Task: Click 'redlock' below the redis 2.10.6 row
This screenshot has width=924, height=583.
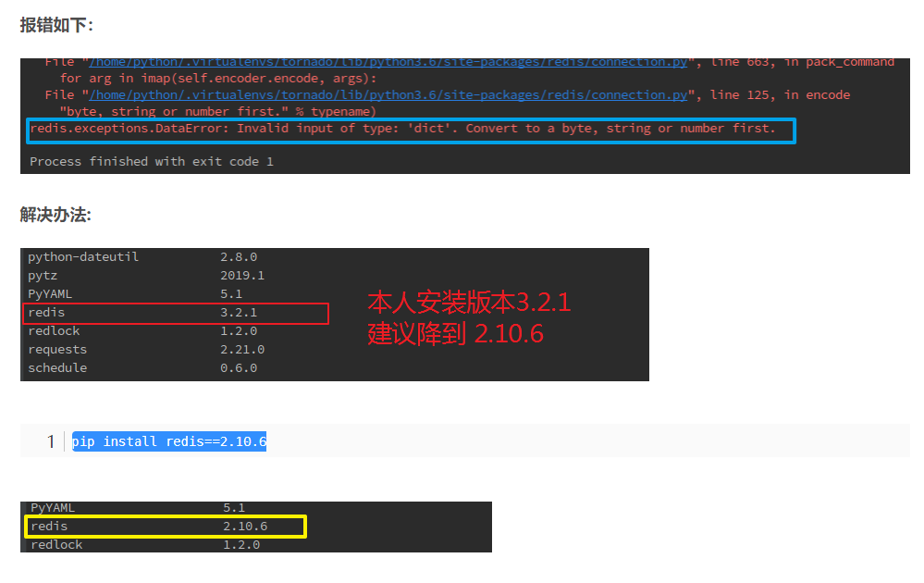Action: [x=56, y=545]
